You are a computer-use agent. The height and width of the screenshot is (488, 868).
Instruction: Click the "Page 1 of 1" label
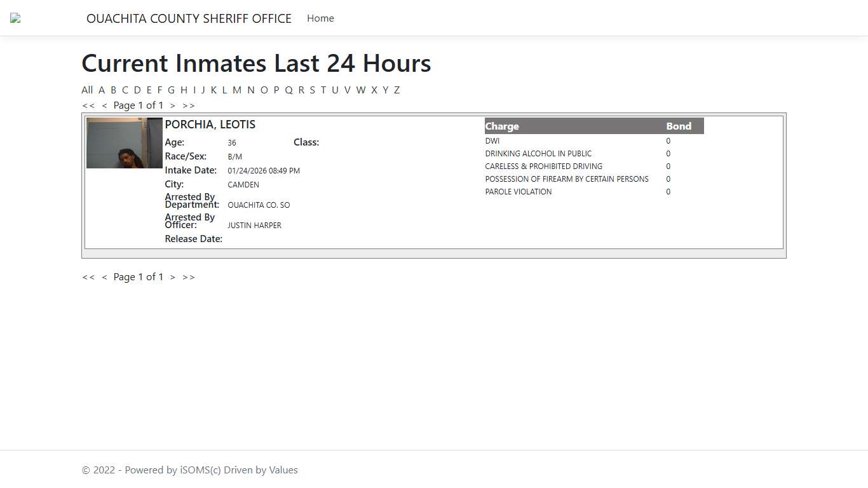pyautogui.click(x=138, y=105)
